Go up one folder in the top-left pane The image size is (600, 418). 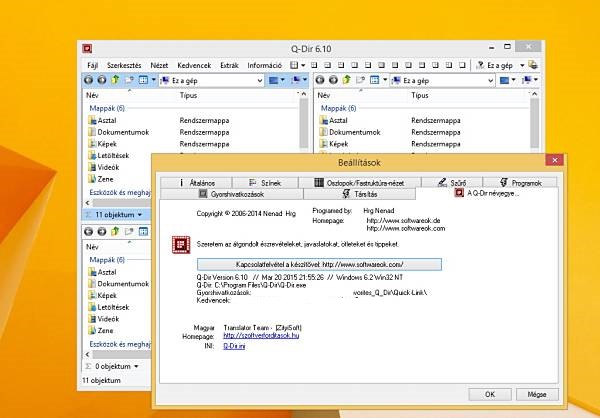pos(115,80)
